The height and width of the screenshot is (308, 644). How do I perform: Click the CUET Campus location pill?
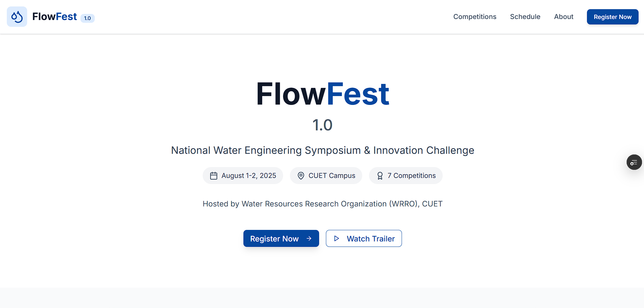click(326, 176)
